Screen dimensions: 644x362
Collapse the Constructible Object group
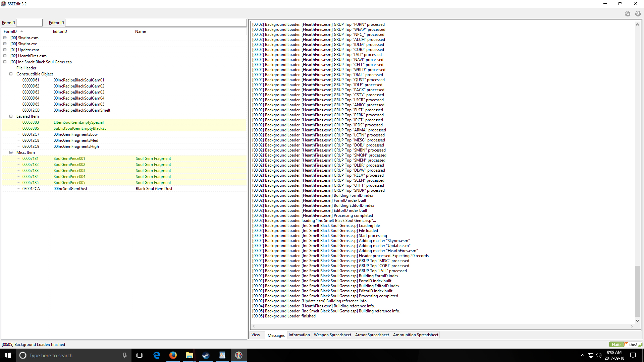tap(11, 74)
